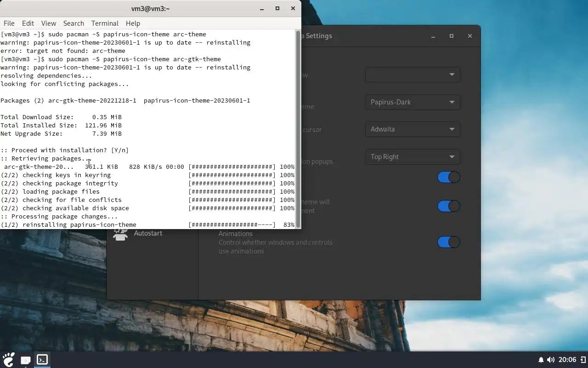Click the 'Retrieving packages' line
Viewport: 588px width, 368px height.
[x=45, y=158]
